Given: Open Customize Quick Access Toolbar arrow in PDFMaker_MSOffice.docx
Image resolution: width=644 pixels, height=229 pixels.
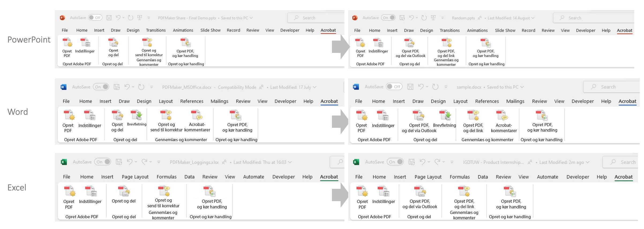Looking at the screenshot, I should pyautogui.click(x=152, y=87).
